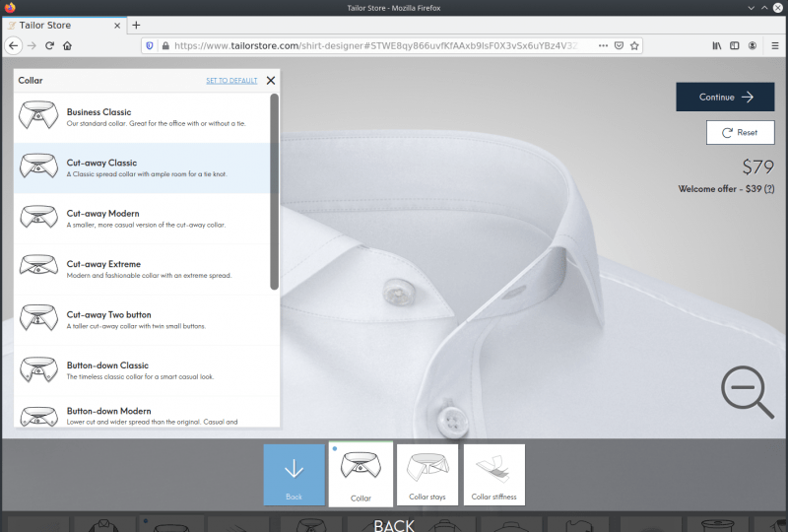
Task: Click the blue Back arrow tile
Action: pos(294,475)
